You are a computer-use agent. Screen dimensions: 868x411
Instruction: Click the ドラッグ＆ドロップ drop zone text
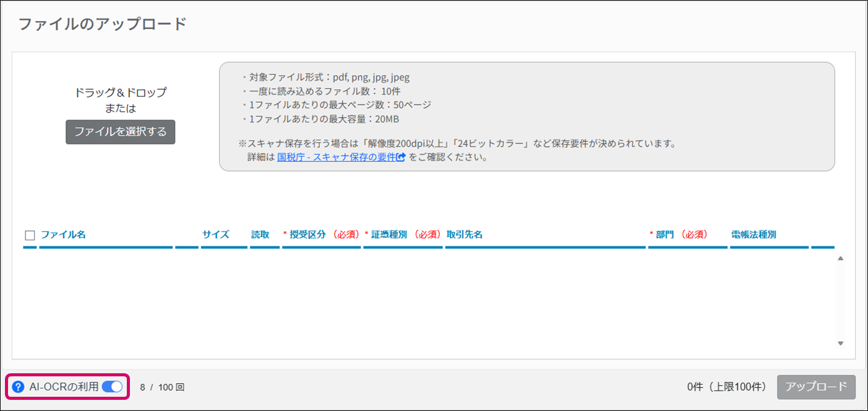point(121,93)
